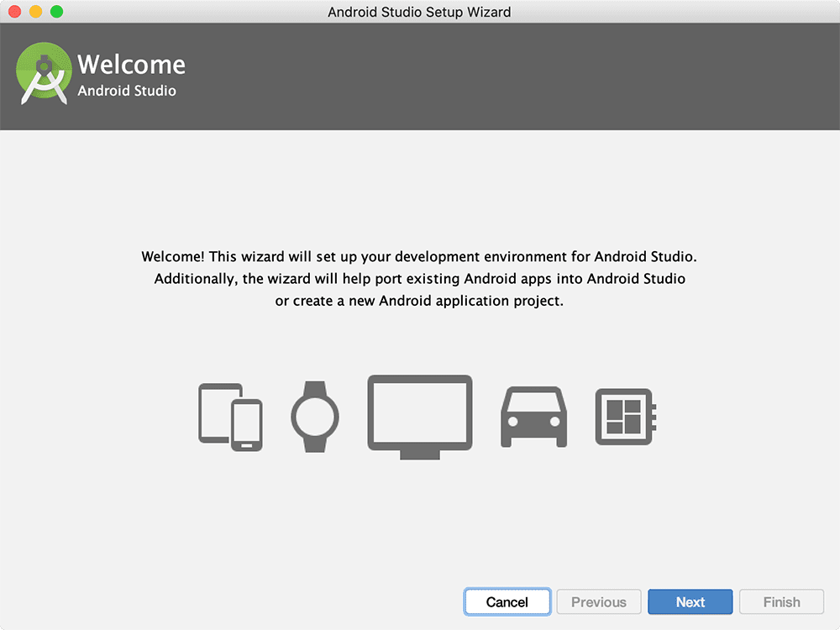Click the Android TV screen icon

420,417
